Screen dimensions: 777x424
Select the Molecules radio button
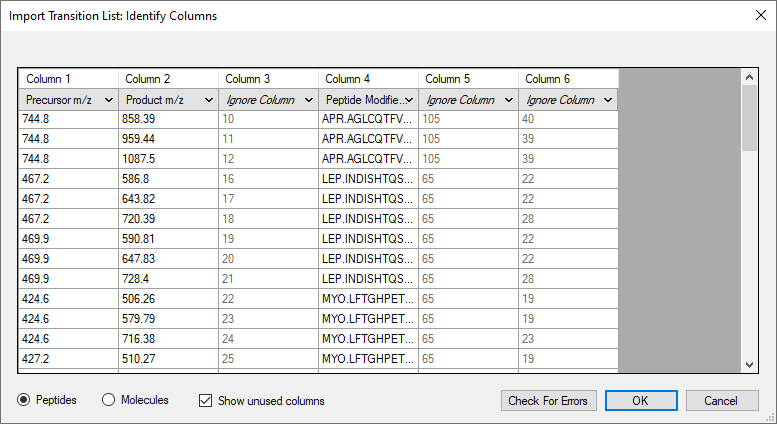109,400
